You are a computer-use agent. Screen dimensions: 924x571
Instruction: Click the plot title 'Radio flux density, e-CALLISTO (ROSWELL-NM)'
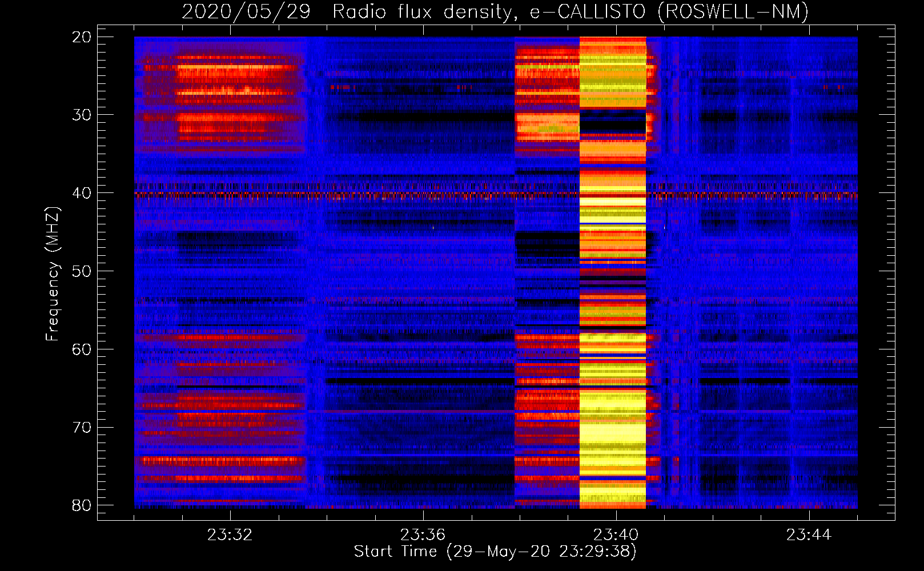(571, 11)
